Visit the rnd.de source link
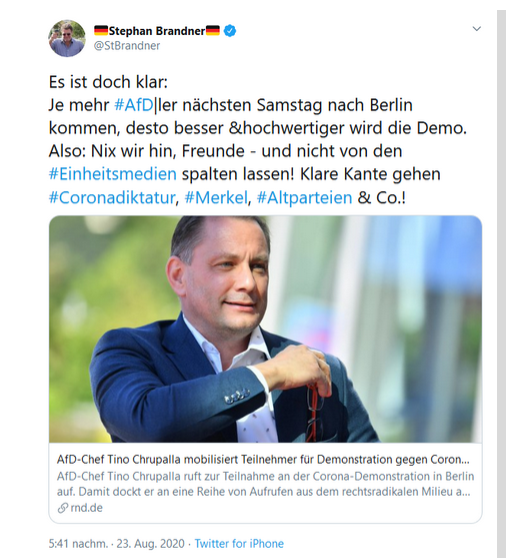This screenshot has width=526, height=558. tap(86, 508)
